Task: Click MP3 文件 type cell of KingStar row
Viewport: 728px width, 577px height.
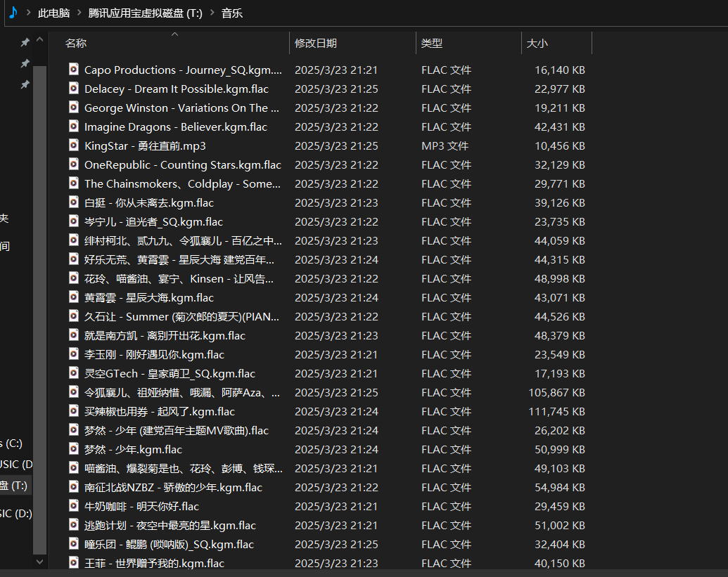Action: 445,146
